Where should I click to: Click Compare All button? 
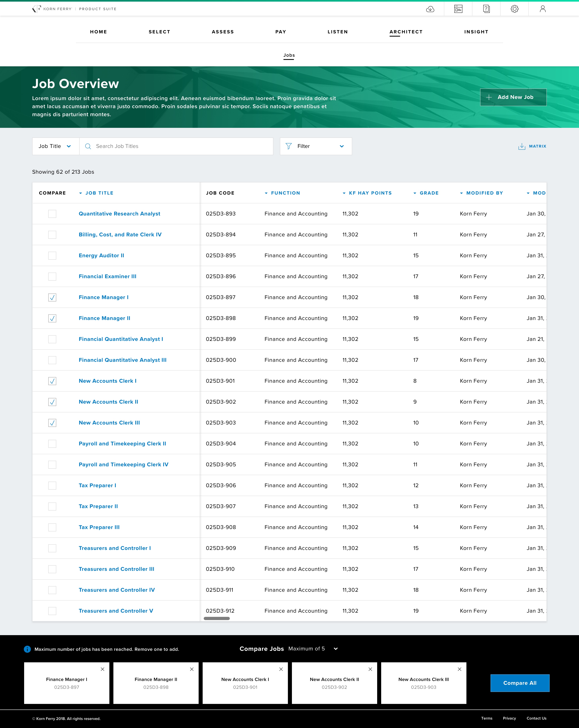[x=520, y=683]
